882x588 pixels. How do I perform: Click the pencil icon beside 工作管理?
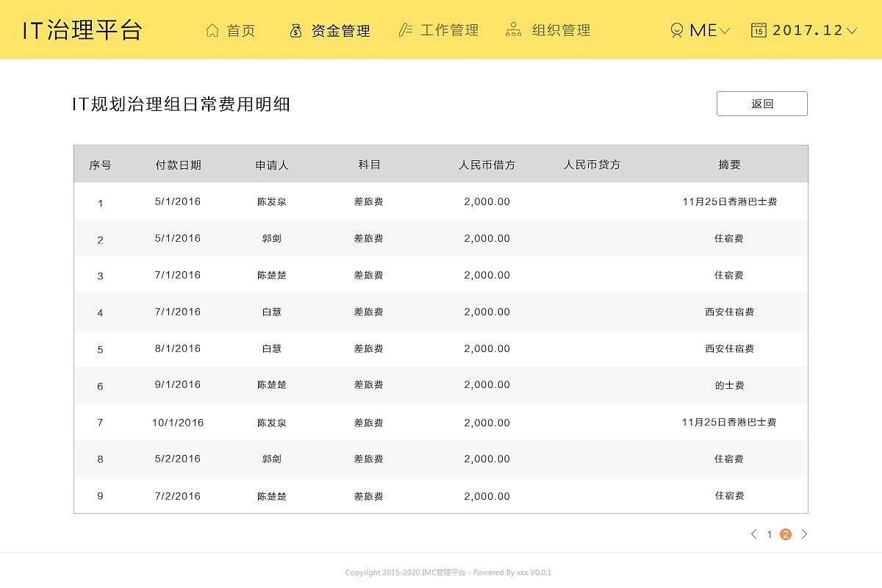coord(405,30)
